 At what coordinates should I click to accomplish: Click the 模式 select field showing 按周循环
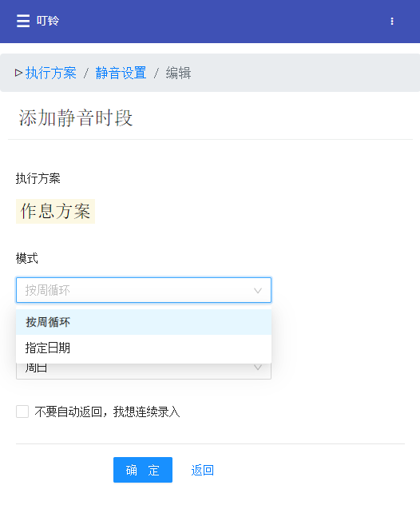[144, 290]
